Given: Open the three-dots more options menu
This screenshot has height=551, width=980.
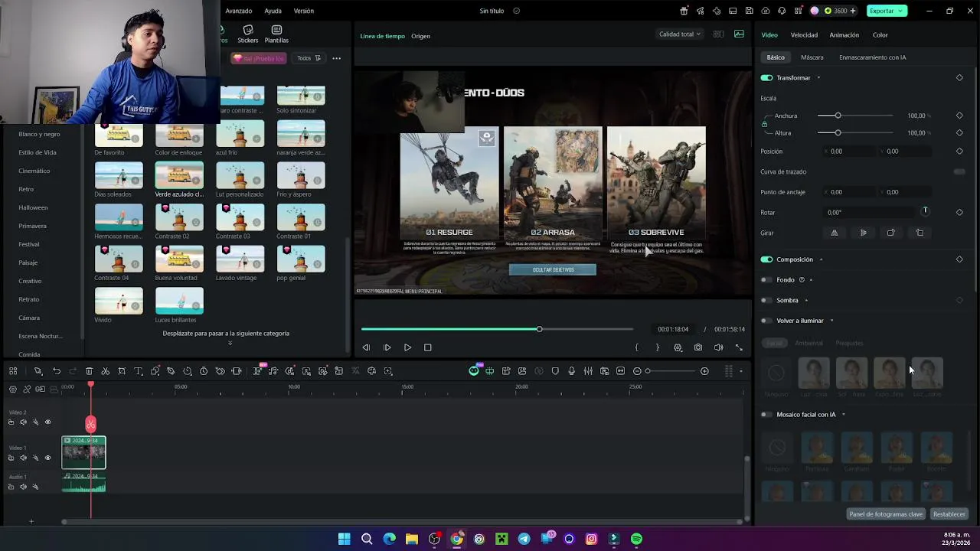Looking at the screenshot, I should 336,58.
